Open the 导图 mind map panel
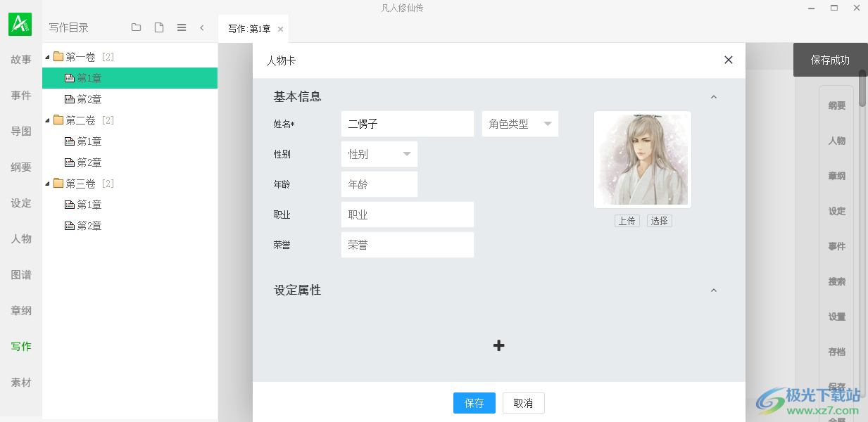The width and height of the screenshot is (868, 422). (21, 131)
